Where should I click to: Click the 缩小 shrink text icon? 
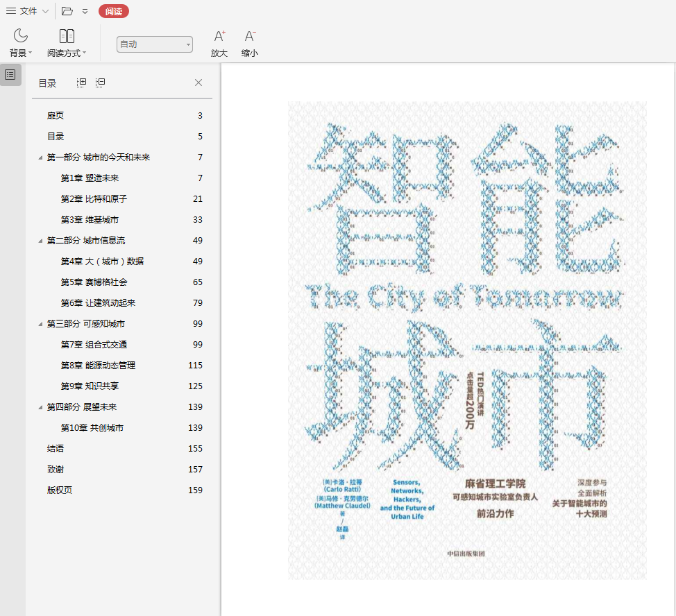(250, 36)
